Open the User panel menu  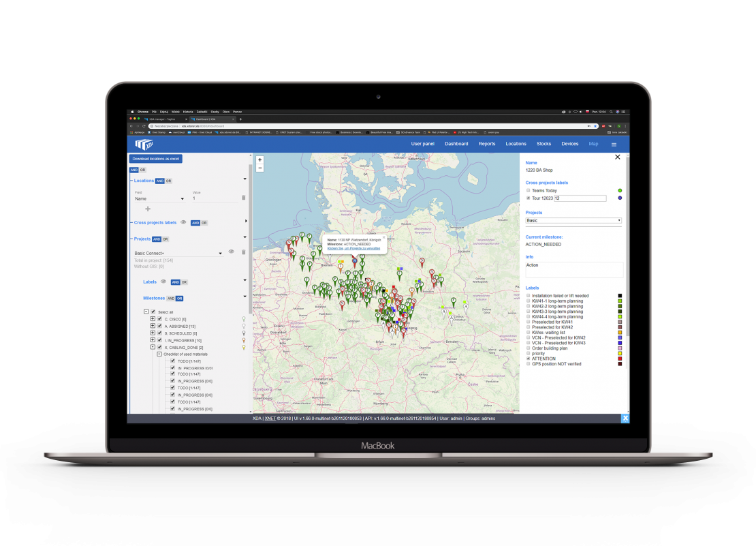pyautogui.click(x=423, y=144)
